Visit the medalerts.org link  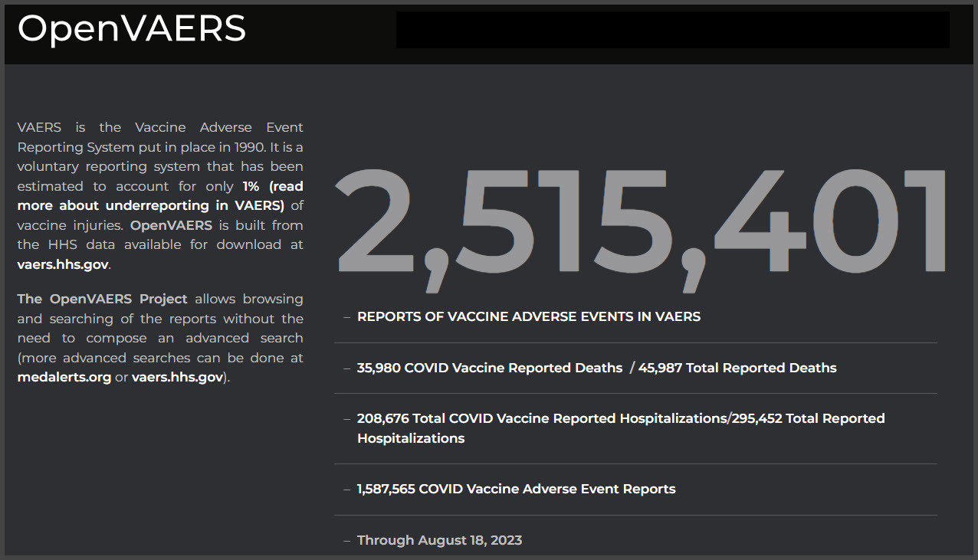64,377
